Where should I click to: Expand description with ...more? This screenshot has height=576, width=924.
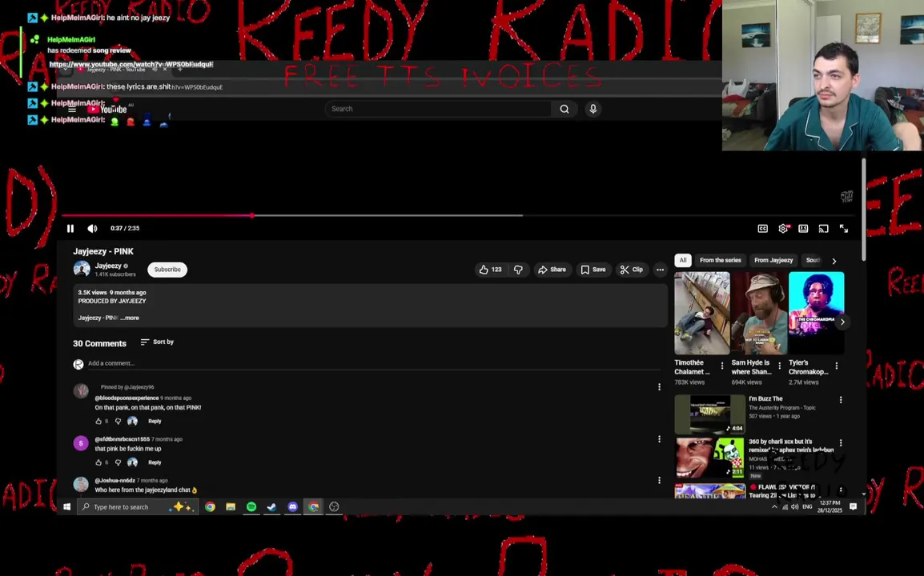(x=130, y=318)
